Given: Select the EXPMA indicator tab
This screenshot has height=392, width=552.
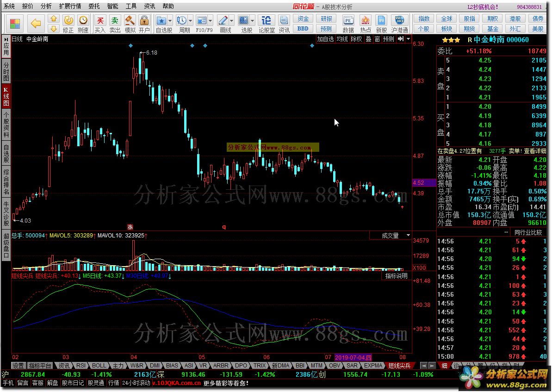Looking at the screenshot, I should (373, 366).
